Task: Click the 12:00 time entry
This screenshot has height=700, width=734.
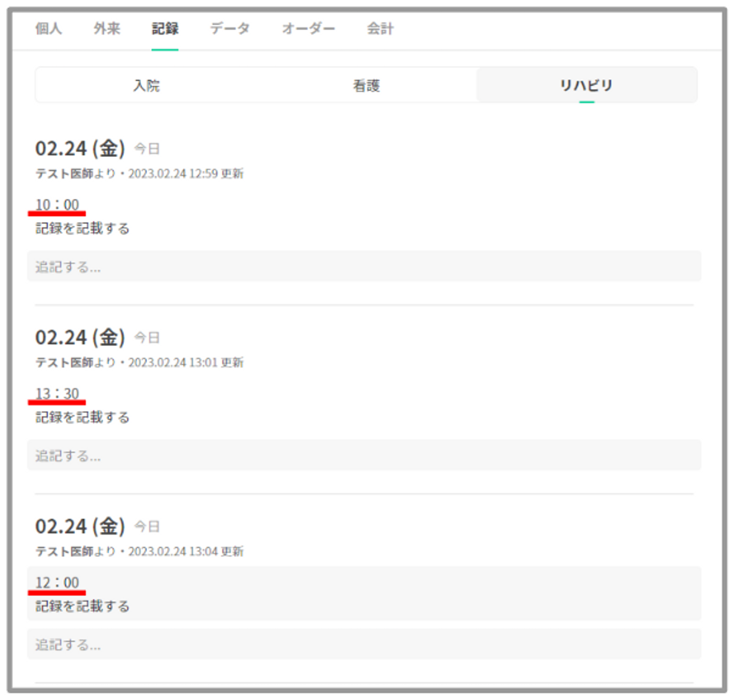Action: click(57, 583)
